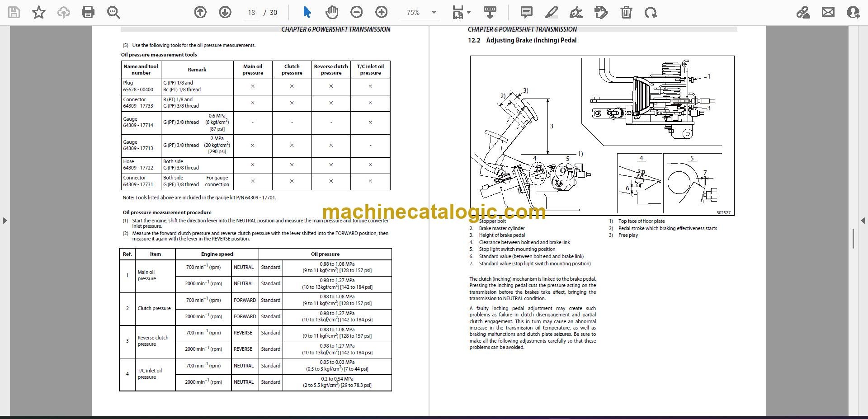Select the highlighter tool
Viewport: 868px width, 419px height.
pos(551,12)
